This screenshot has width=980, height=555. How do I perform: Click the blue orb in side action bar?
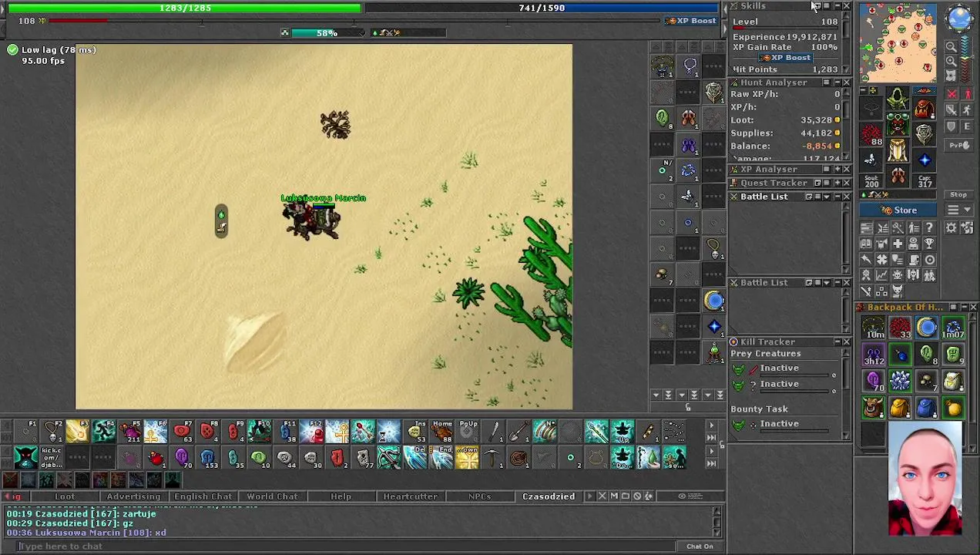click(714, 301)
